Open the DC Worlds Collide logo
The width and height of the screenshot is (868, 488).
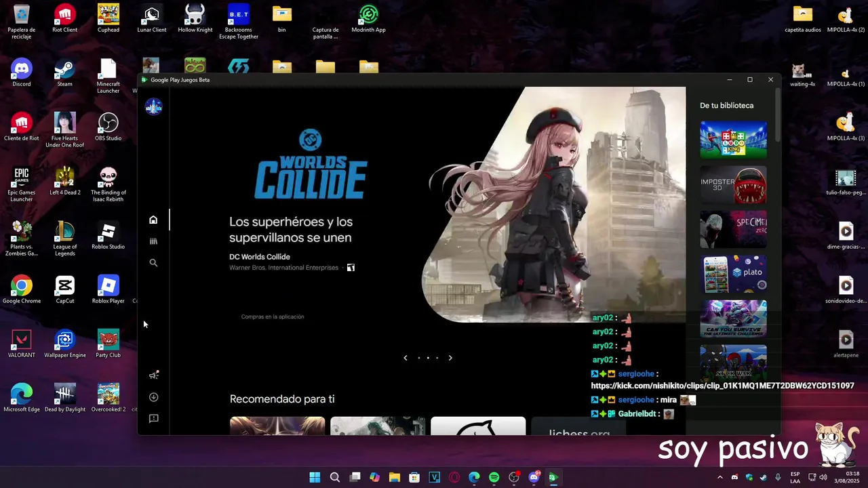(x=311, y=165)
